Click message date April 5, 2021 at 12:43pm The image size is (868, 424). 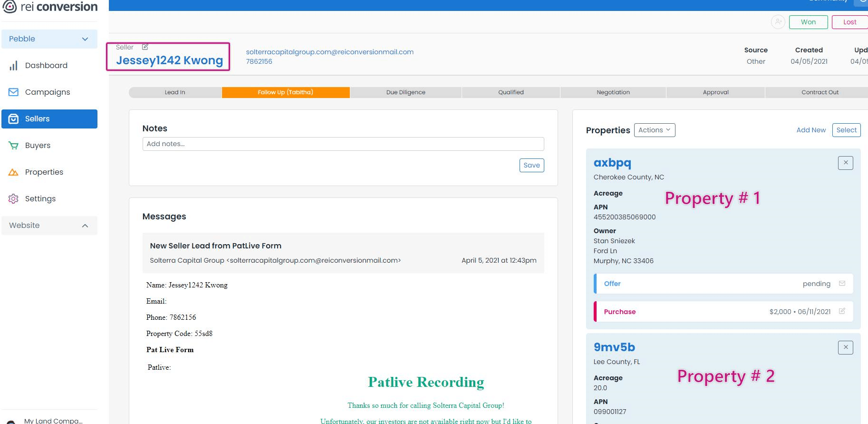499,260
